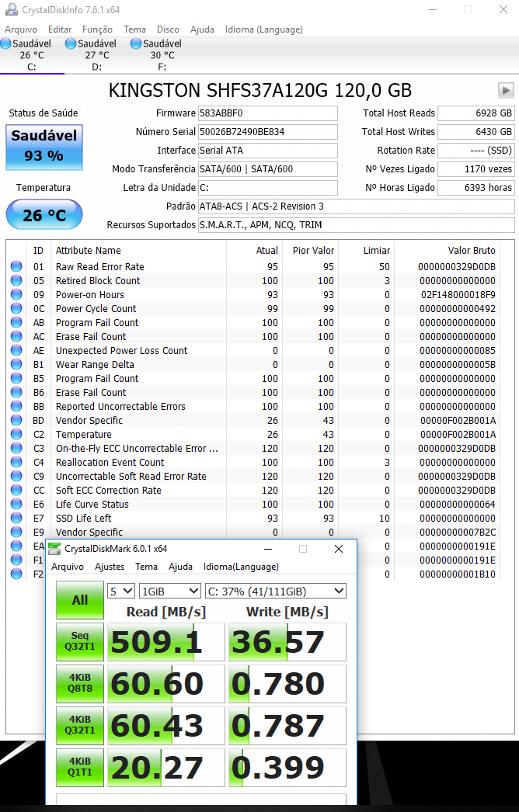Run the 4KiB Q1T1 benchmark
Viewport: 519px width, 812px height.
point(80,768)
